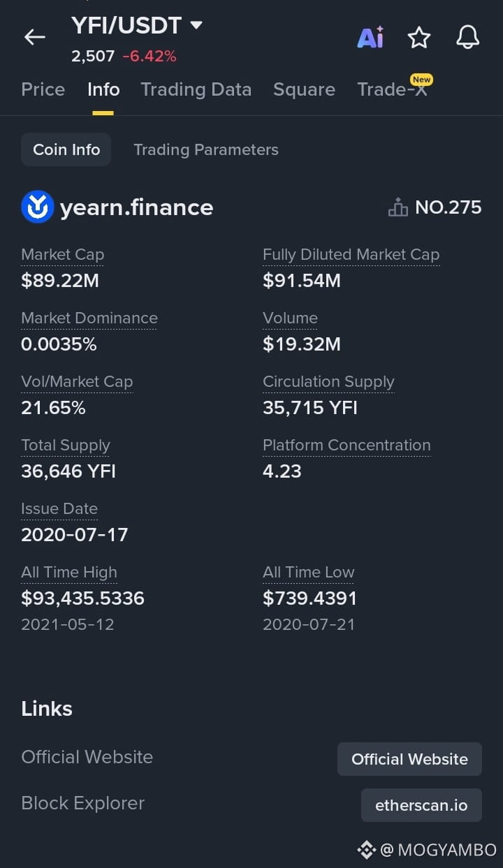Viewport: 503px width, 868px height.
Task: Open price alerts via bell icon
Action: point(468,37)
